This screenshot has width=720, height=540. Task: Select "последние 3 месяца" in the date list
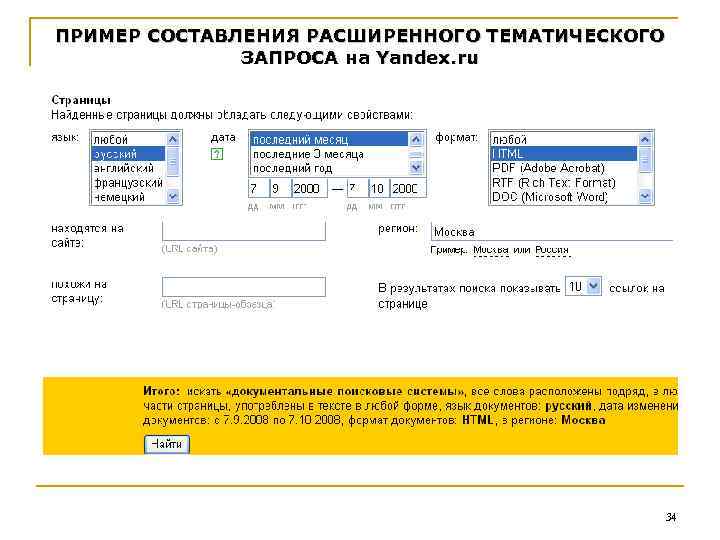coord(329,154)
